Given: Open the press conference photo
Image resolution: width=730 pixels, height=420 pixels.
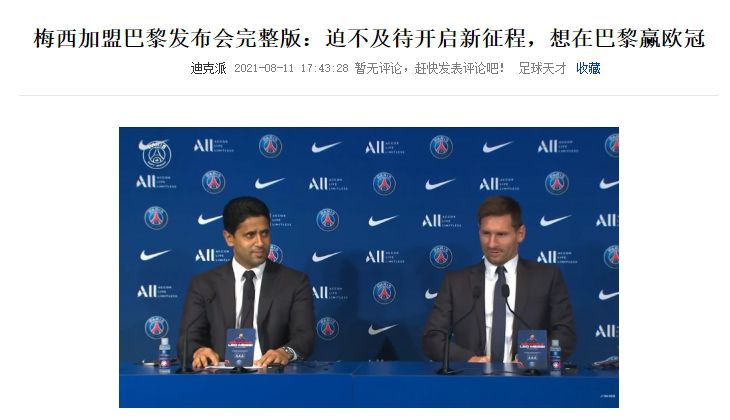Looking at the screenshot, I should [369, 267].
